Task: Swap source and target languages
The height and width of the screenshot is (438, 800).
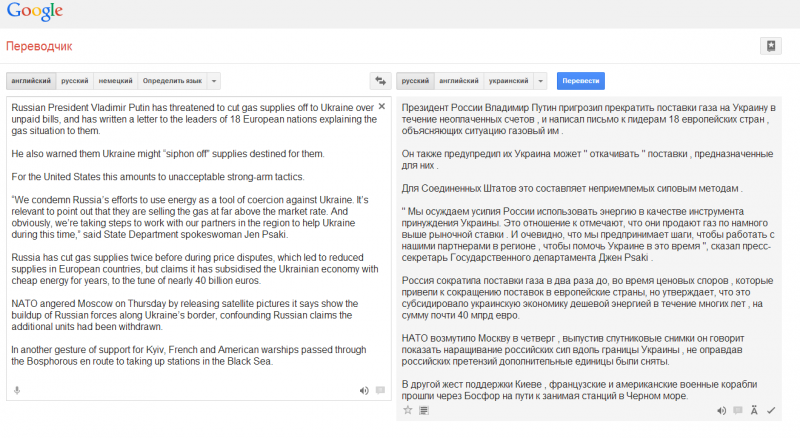Action: point(381,81)
